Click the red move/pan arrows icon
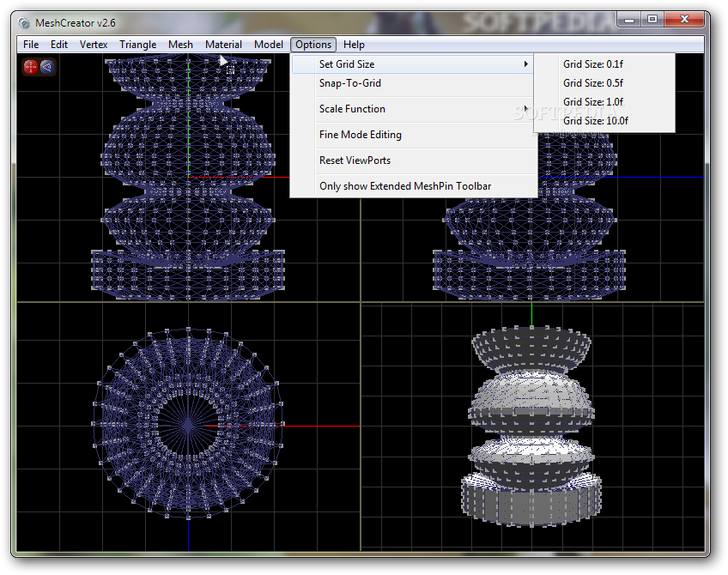Viewport: 728px width, 575px height. click(x=31, y=67)
